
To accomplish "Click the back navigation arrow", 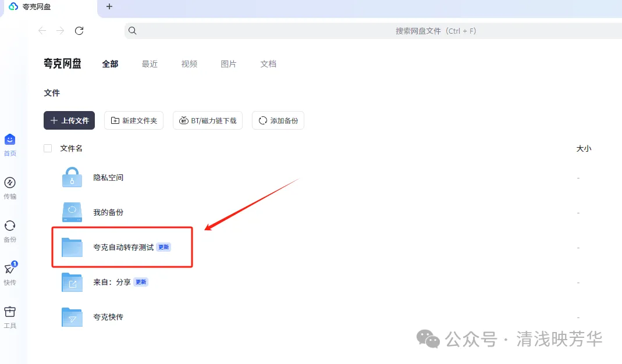I will tap(42, 31).
